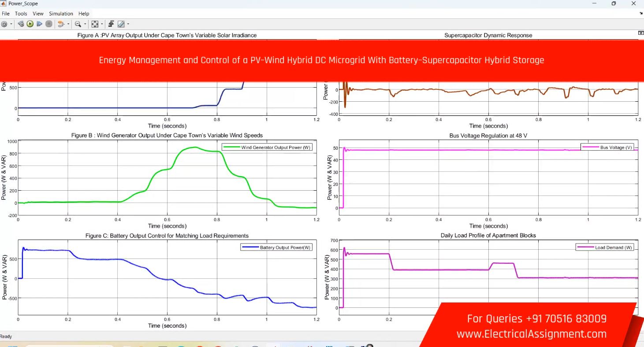Open the Simulation menu
The width and height of the screenshot is (644, 347).
[x=61, y=14]
